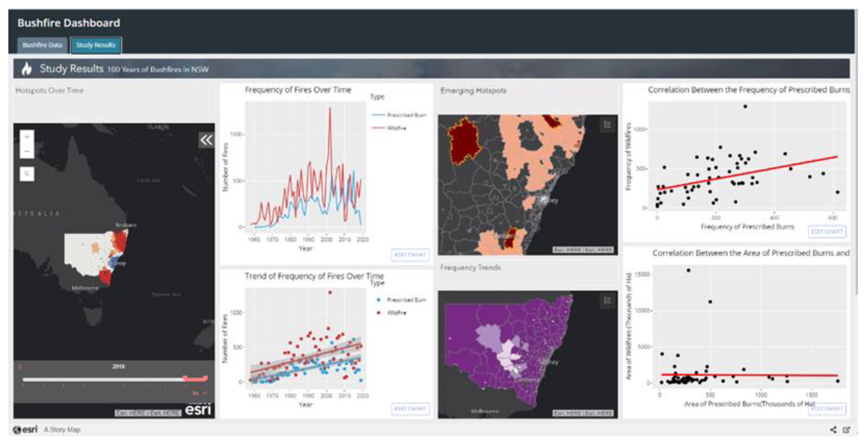Viewport: 868px width, 447px height.
Task: Edit the Frequency of Fires Over Time chart
Action: click(x=410, y=255)
